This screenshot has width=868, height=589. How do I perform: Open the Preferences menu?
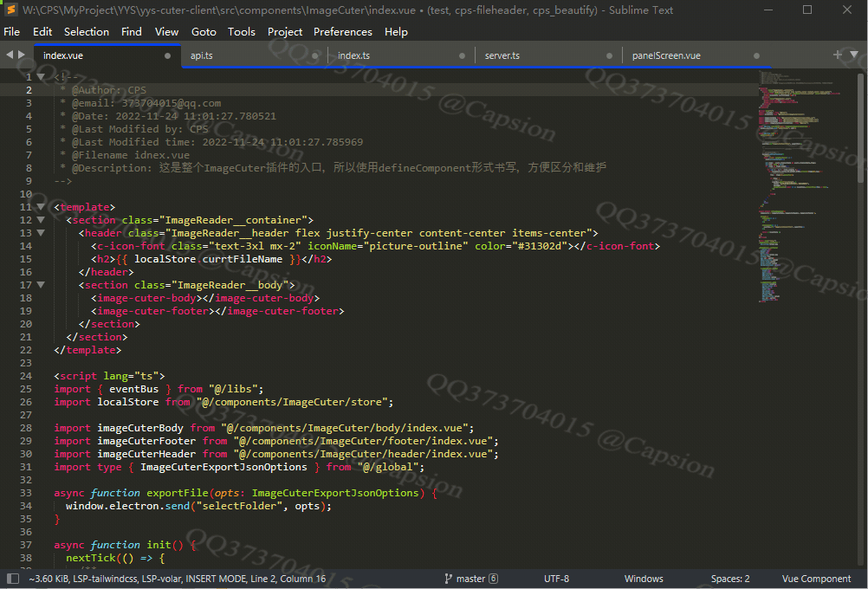coord(343,32)
